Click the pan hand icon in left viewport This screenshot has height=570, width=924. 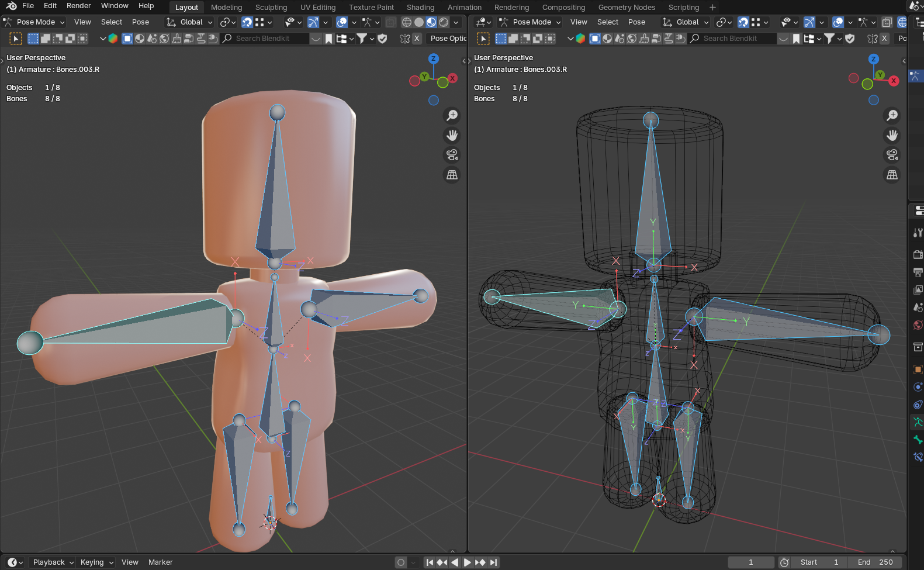click(452, 136)
